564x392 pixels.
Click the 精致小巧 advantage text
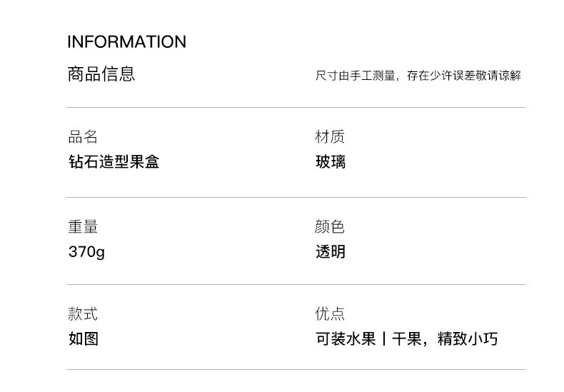(x=467, y=338)
